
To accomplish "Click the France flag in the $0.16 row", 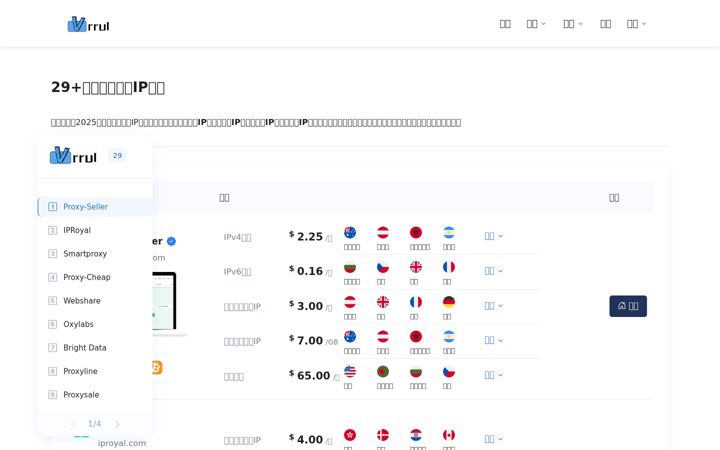I will (x=449, y=267).
